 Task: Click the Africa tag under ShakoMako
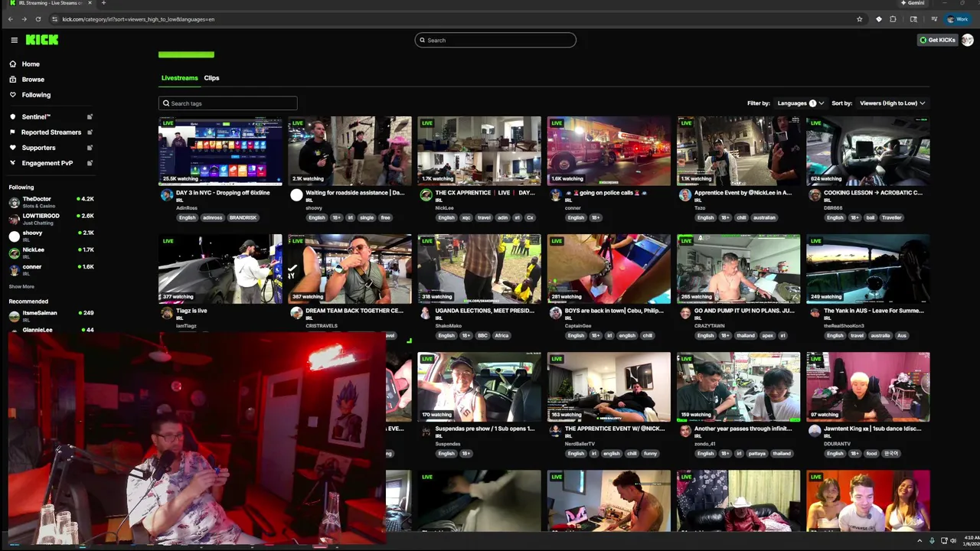(x=501, y=335)
